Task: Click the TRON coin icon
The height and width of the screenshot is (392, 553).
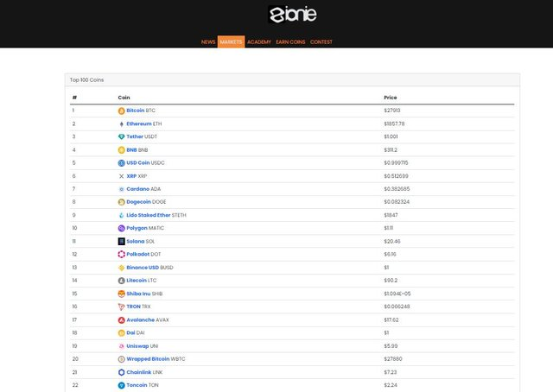Action: (x=121, y=307)
